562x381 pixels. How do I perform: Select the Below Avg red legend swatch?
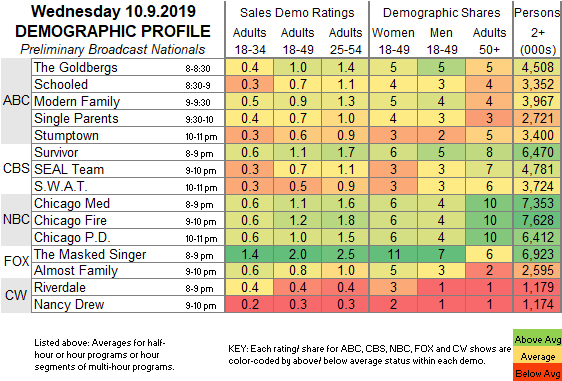pyautogui.click(x=537, y=373)
